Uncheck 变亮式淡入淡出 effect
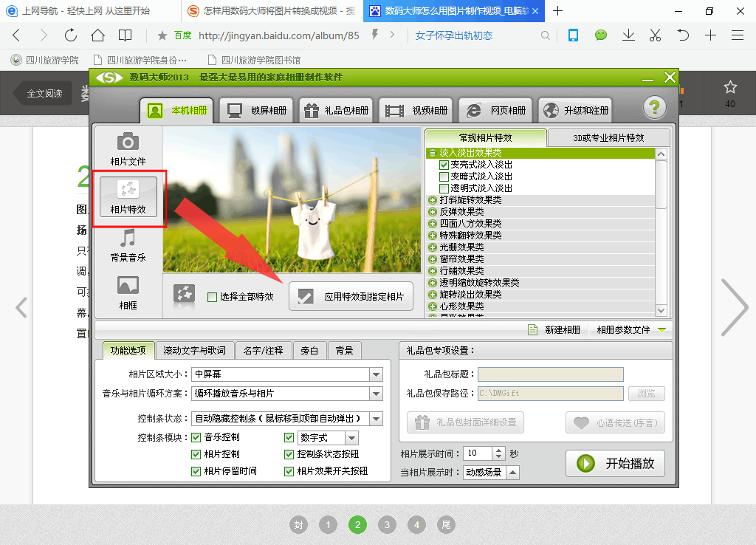Screen dimensions: 756x545 pos(444,165)
